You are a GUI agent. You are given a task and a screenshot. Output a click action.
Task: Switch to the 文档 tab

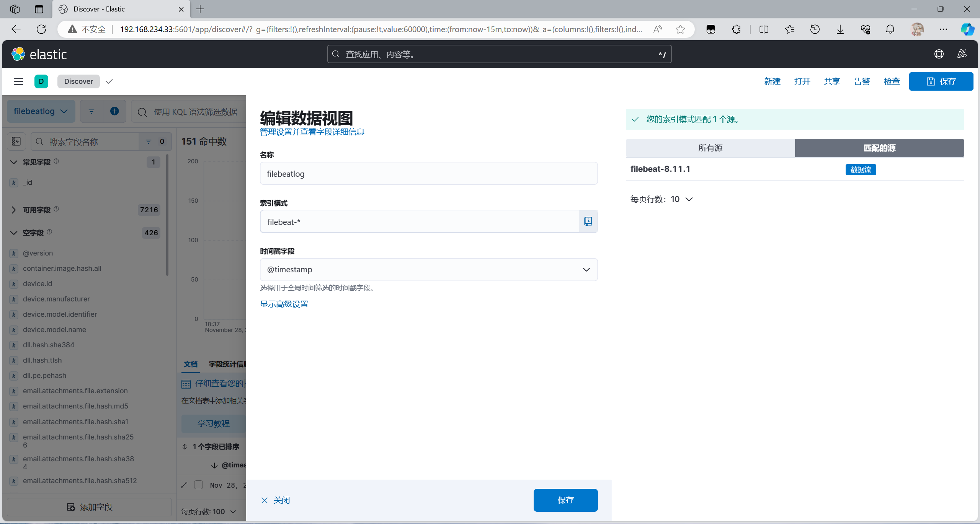point(190,364)
